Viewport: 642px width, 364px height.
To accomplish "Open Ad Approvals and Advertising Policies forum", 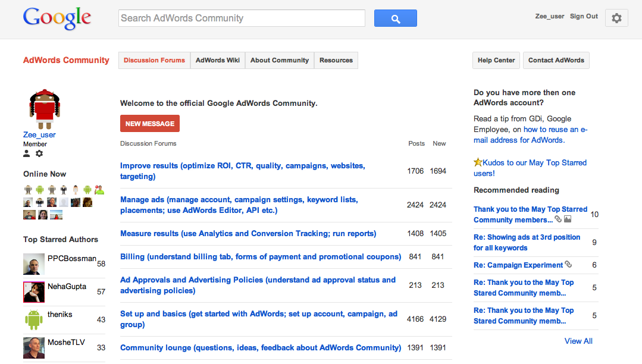I will tap(258, 285).
